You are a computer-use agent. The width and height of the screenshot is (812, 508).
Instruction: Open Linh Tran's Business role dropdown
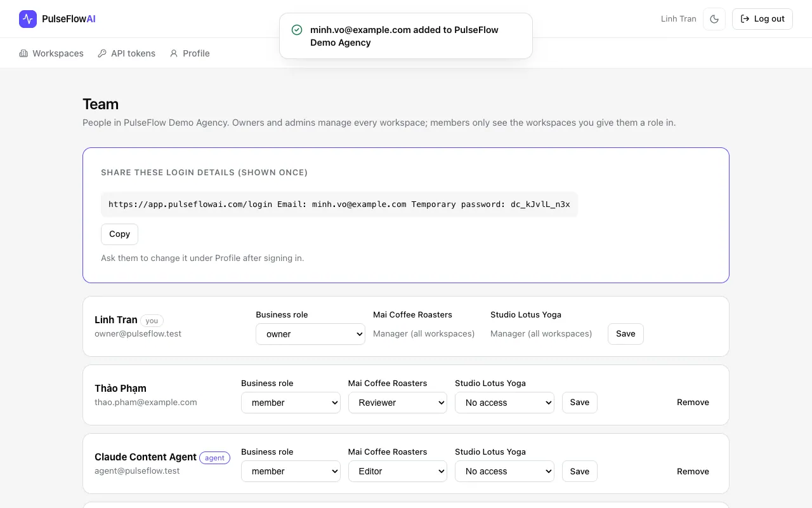pos(310,334)
